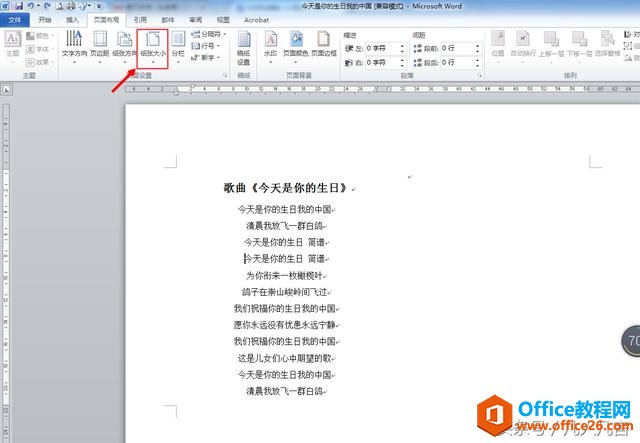Switch to the 插入 (Insert) tab

coord(73,19)
